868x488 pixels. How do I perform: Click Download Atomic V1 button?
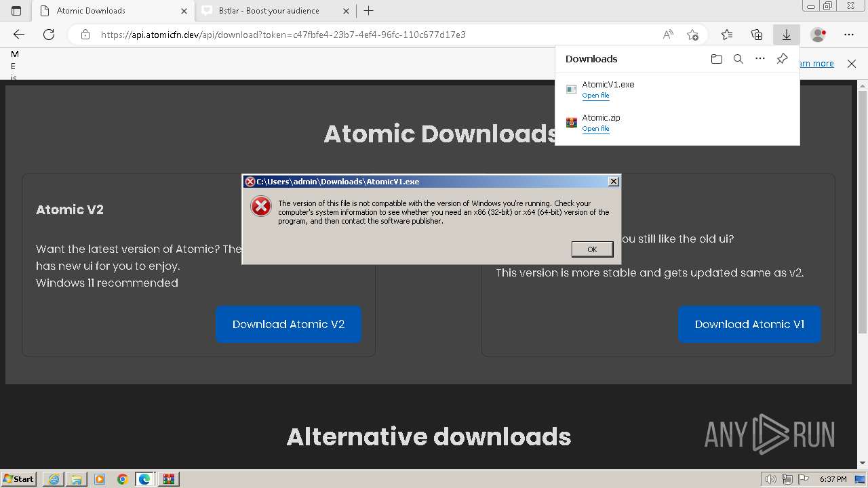pos(749,324)
